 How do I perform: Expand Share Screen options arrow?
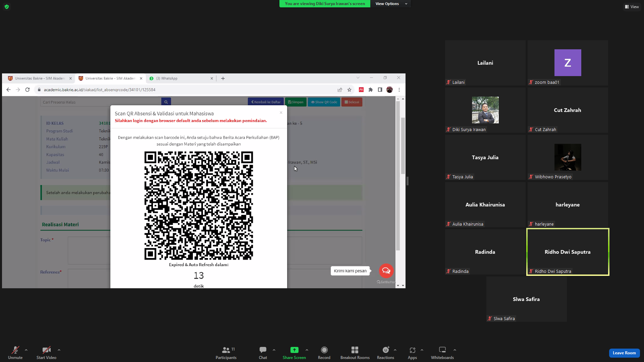[x=307, y=350]
